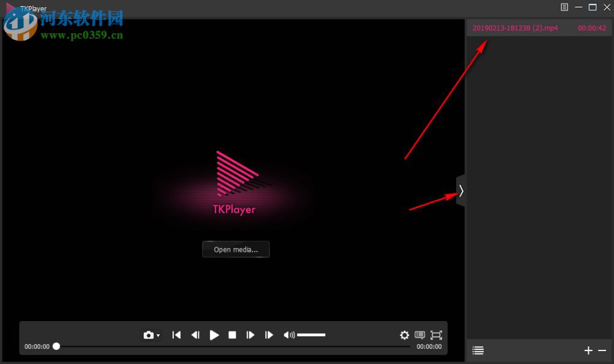This screenshot has width=614, height=364.
Task: Click the subtitle display icon
Action: coord(420,335)
